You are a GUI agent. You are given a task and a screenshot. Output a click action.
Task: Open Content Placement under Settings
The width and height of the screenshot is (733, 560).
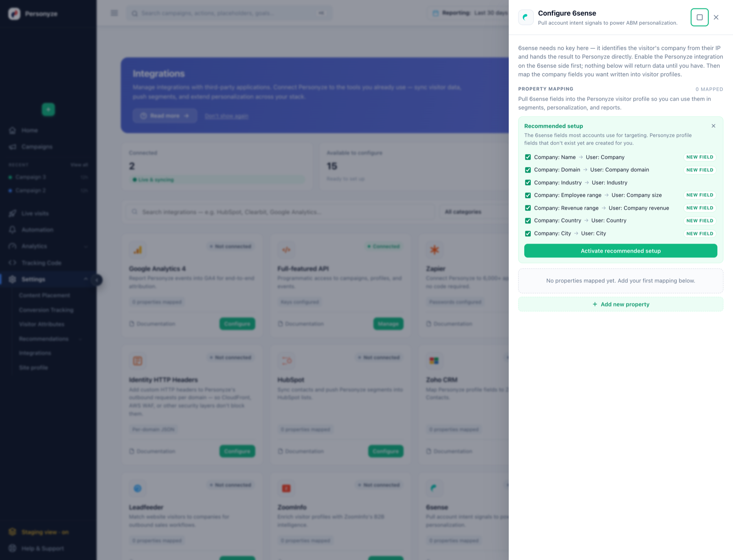pyautogui.click(x=44, y=295)
